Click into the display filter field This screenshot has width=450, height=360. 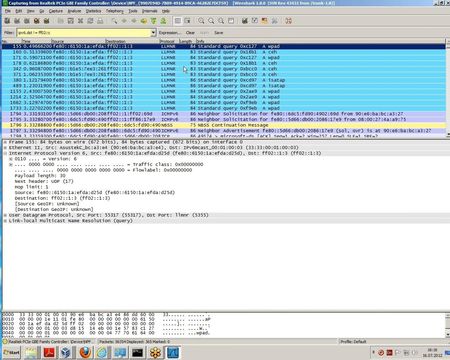(x=83, y=33)
